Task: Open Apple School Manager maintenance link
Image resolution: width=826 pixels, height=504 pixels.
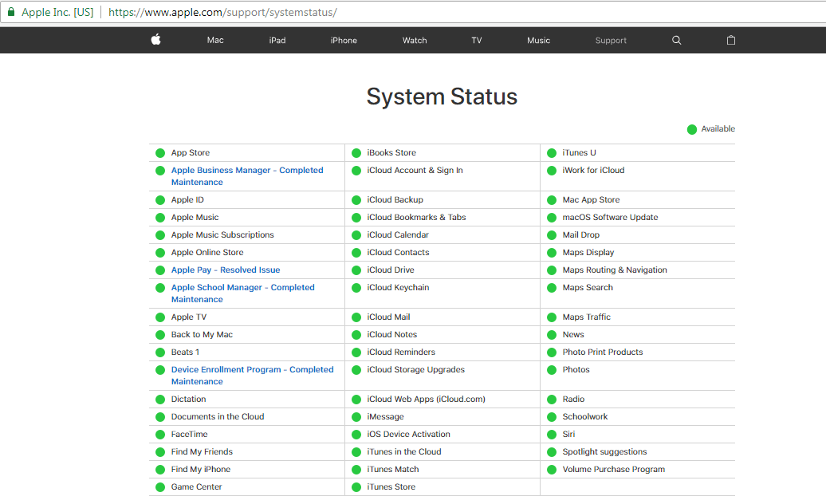Action: [242, 288]
